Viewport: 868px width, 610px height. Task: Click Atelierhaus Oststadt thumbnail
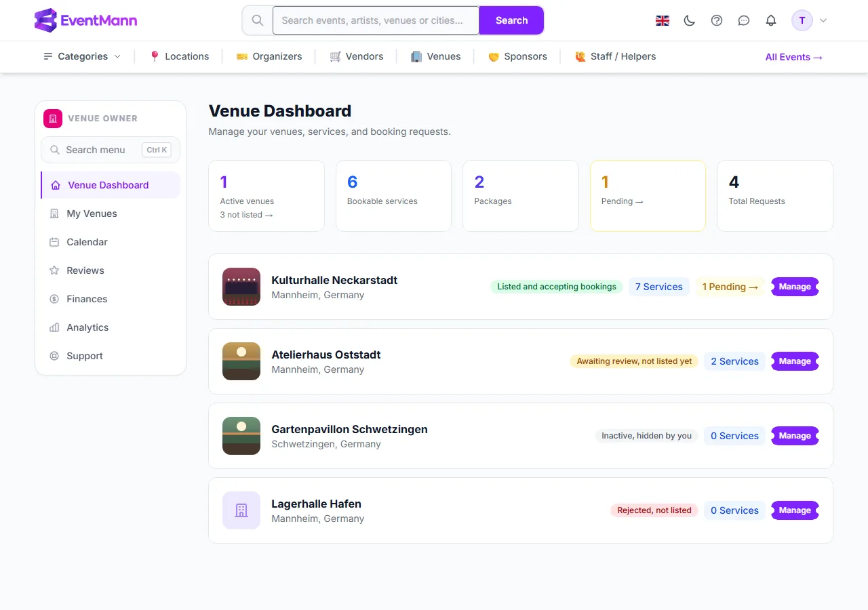241,361
